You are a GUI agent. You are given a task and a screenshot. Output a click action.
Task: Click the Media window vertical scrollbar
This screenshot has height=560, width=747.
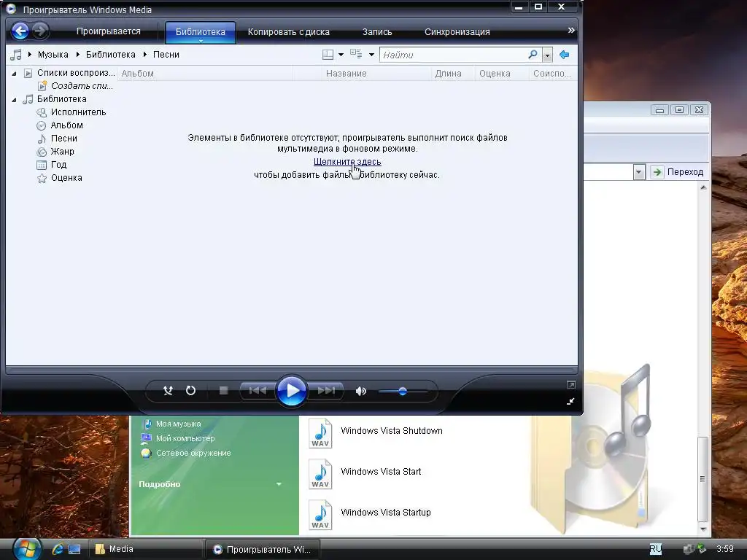[x=703, y=479]
